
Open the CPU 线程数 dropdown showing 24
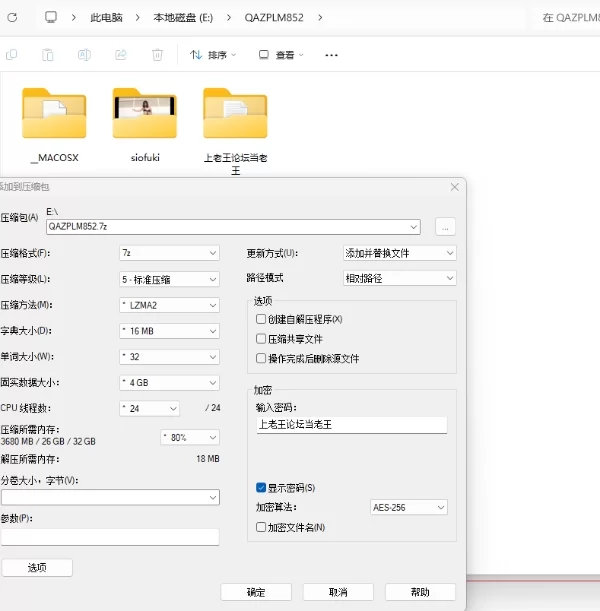click(x=149, y=408)
